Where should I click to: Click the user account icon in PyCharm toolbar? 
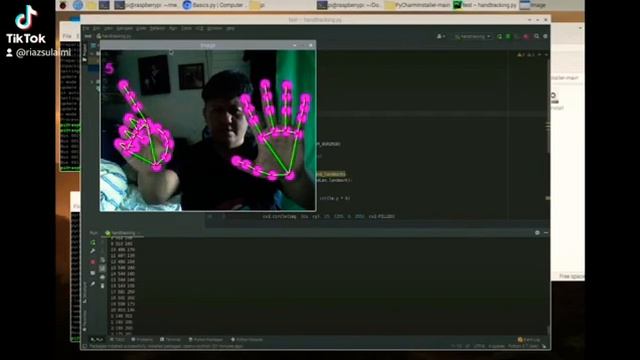tap(440, 36)
